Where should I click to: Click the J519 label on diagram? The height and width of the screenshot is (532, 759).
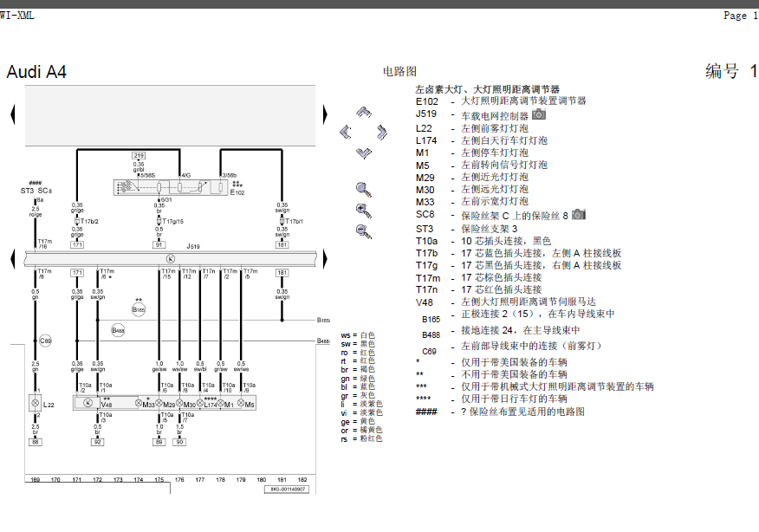click(193, 246)
